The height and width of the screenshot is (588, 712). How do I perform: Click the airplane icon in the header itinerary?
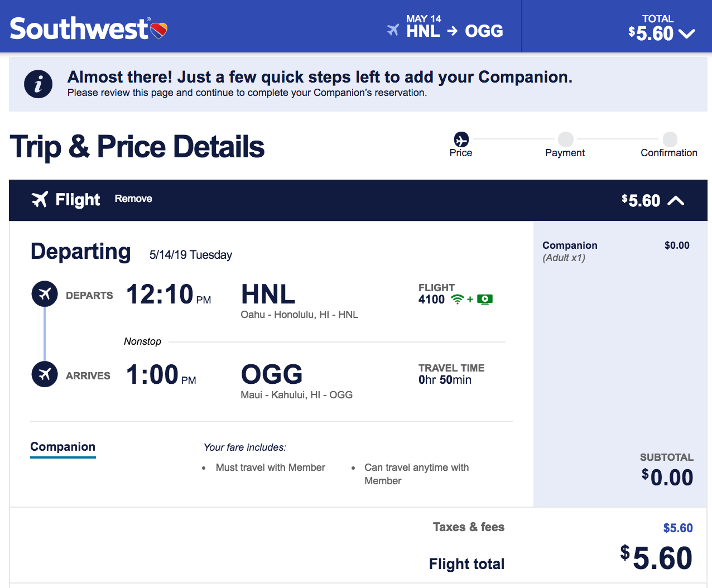point(393,30)
